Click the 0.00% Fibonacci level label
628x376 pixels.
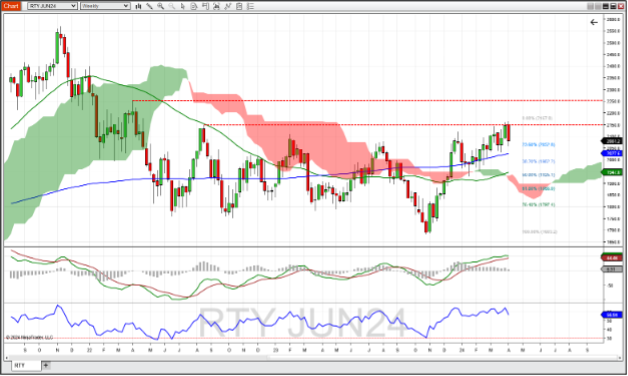537,118
